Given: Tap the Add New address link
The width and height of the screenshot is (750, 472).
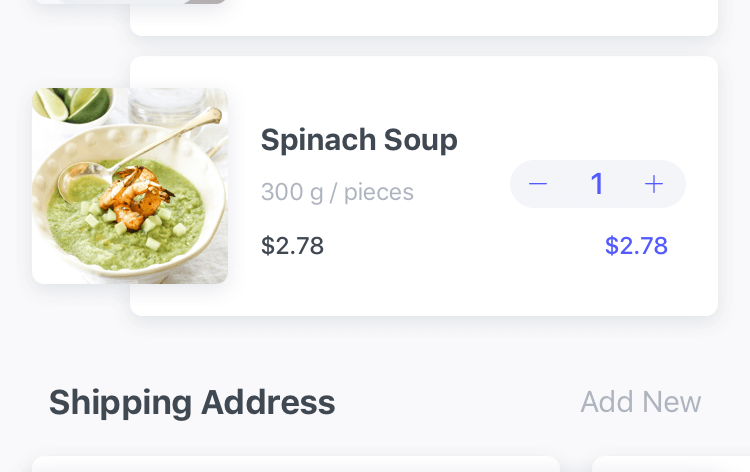Looking at the screenshot, I should [640, 402].
